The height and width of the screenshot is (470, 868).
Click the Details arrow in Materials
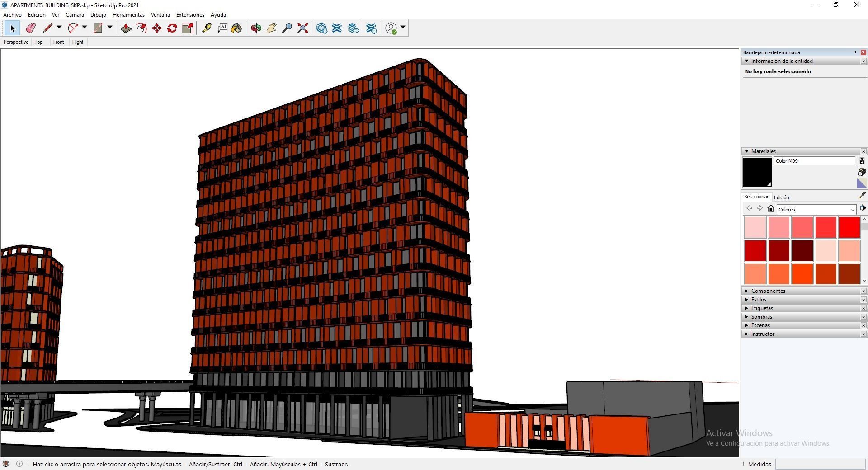pyautogui.click(x=863, y=208)
